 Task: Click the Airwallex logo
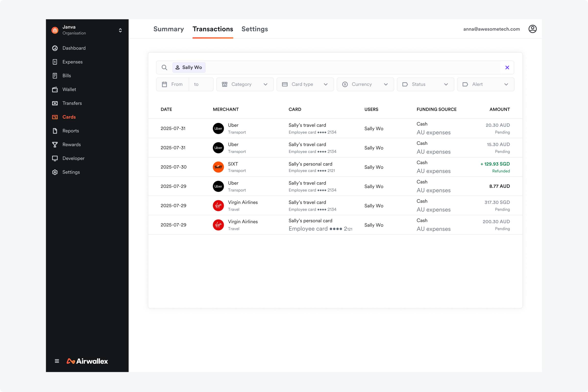point(87,361)
